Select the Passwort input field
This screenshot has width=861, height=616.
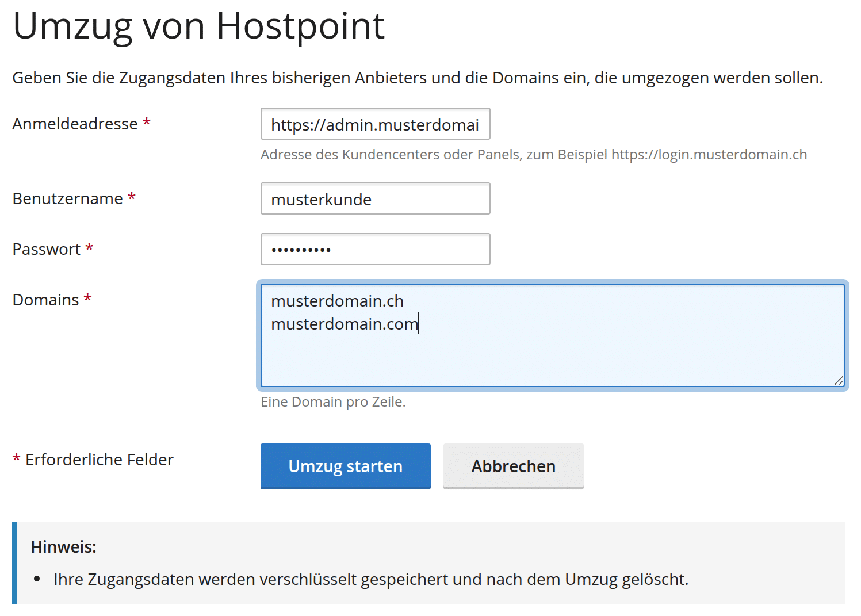click(x=375, y=249)
